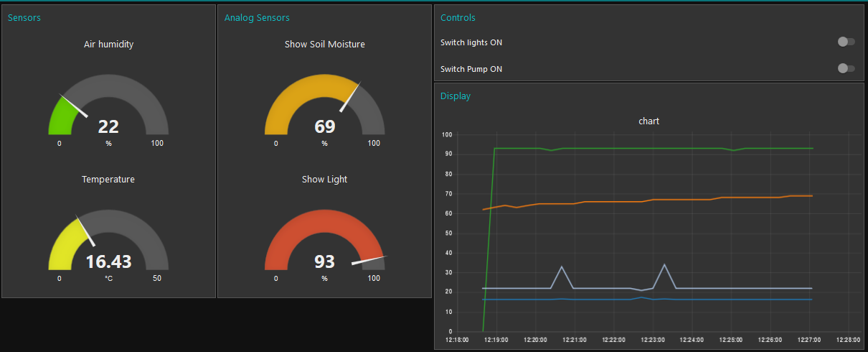The image size is (868, 352).
Task: Click the Temperature gauge dial
Action: point(108,240)
